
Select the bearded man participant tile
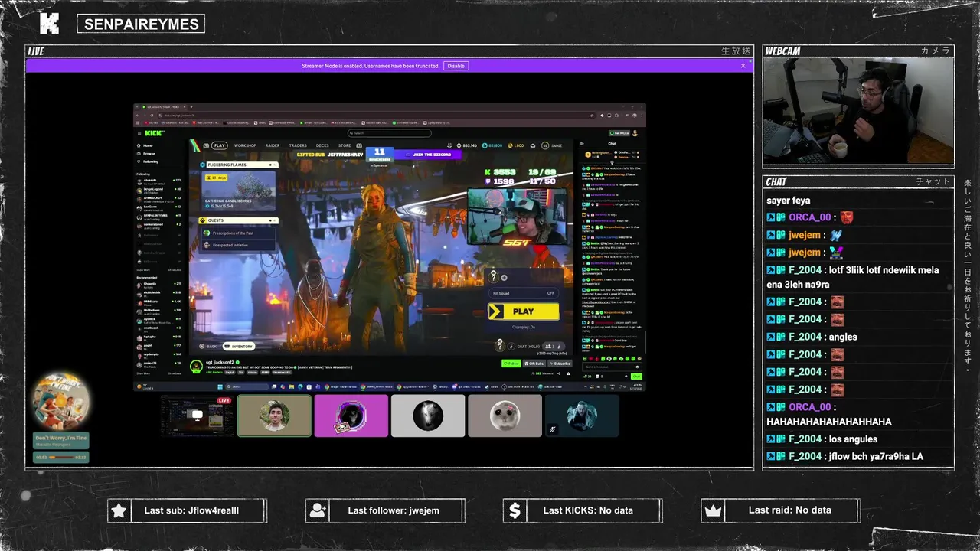581,416
